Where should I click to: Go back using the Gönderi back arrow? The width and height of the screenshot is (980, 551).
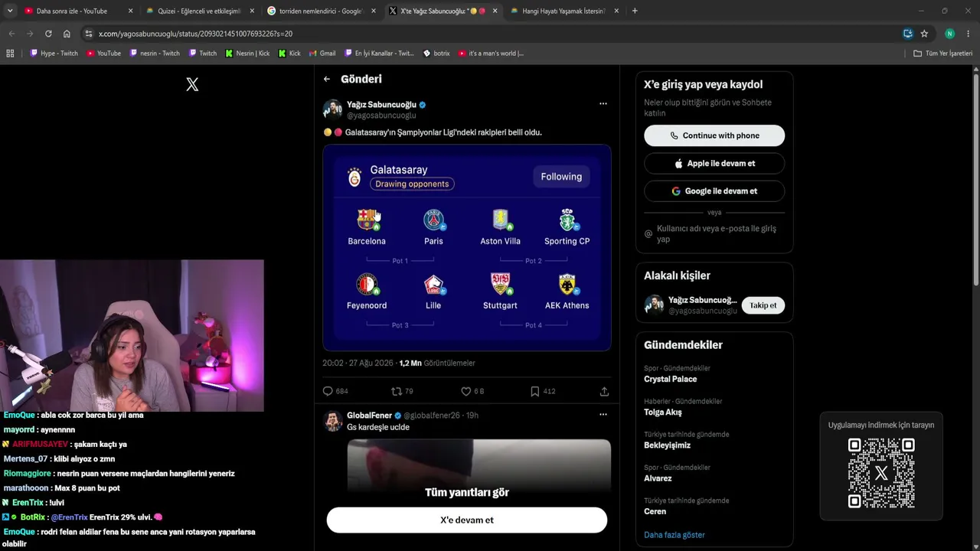pos(327,79)
